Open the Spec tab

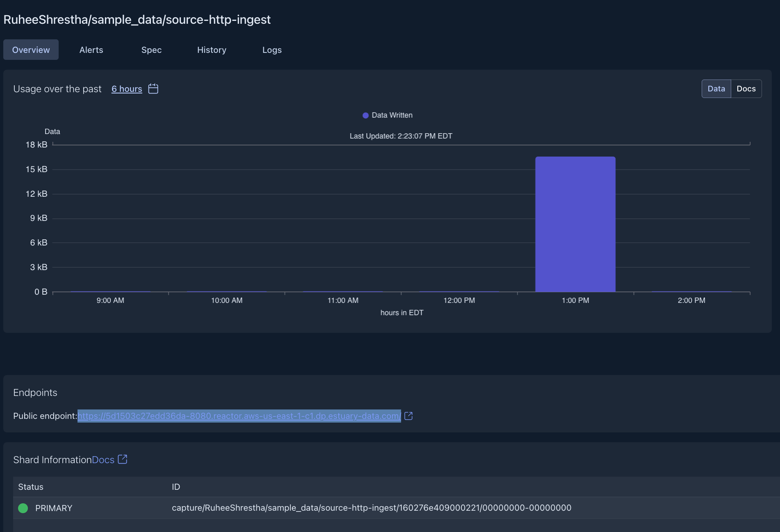[x=151, y=50]
